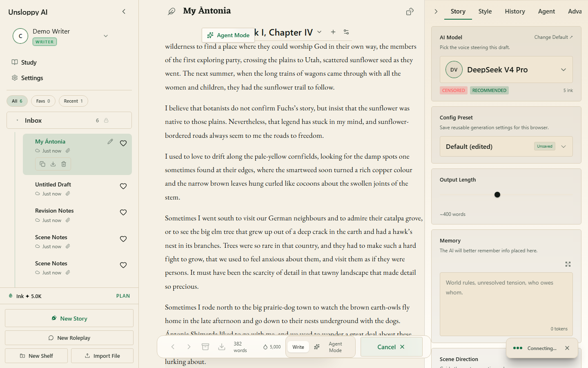Screen dimensions: 588x368
Task: Open the chapter selector dropdown arrow
Action: pos(319,32)
